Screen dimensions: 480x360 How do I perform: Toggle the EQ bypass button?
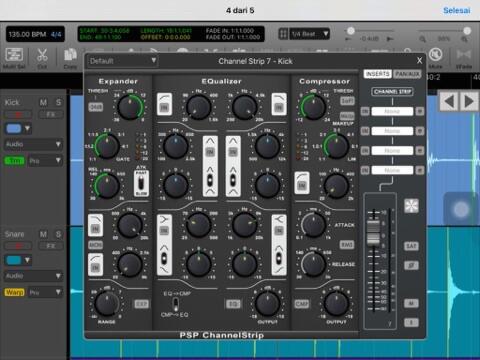click(x=233, y=304)
